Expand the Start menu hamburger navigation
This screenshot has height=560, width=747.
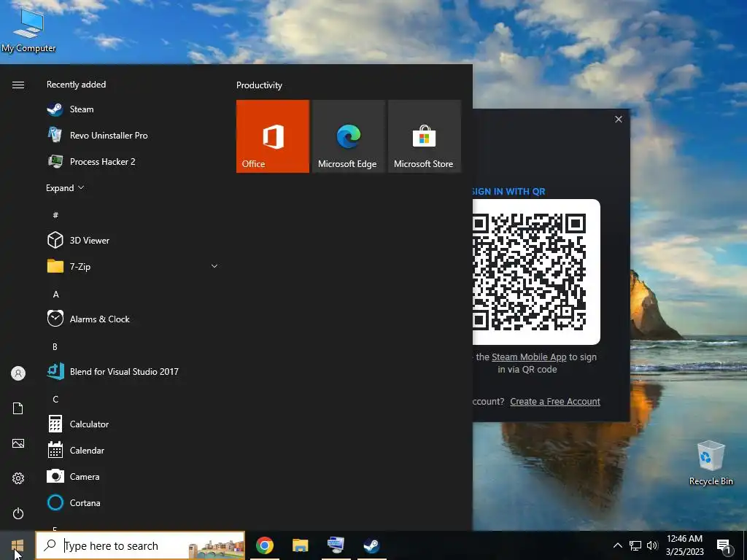pyautogui.click(x=18, y=85)
